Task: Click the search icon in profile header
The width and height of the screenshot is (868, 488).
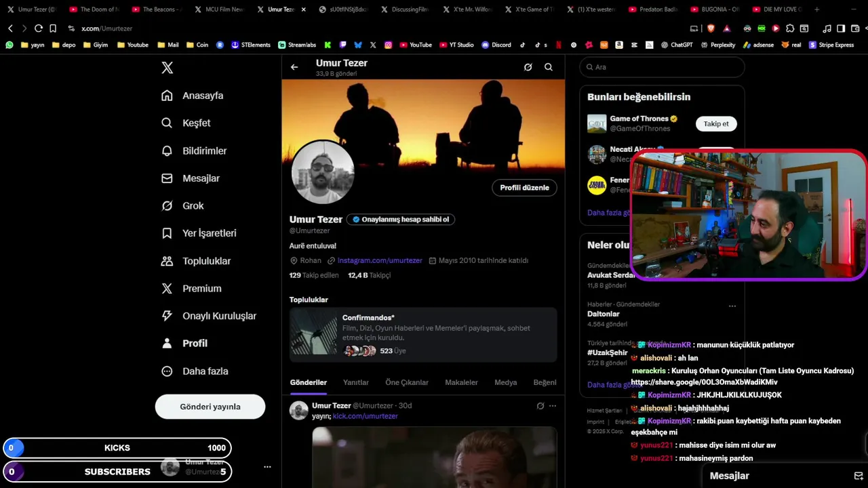Action: (x=548, y=67)
